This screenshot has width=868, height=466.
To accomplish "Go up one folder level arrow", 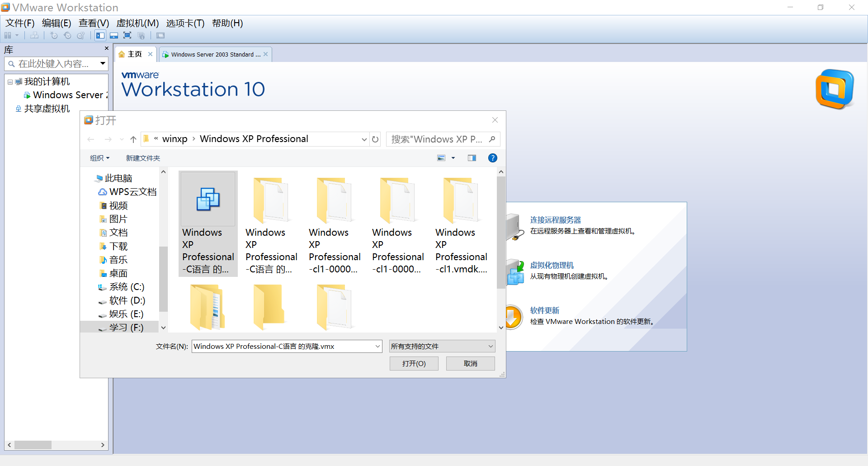I will coord(133,139).
